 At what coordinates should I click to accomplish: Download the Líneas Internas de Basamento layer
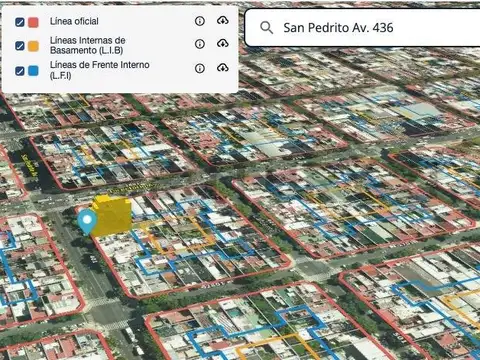(223, 43)
